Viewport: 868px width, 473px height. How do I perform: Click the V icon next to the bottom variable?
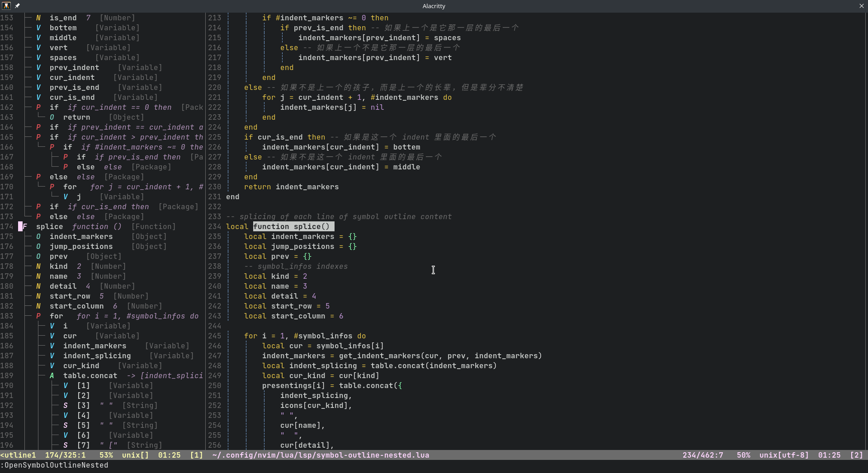38,28
